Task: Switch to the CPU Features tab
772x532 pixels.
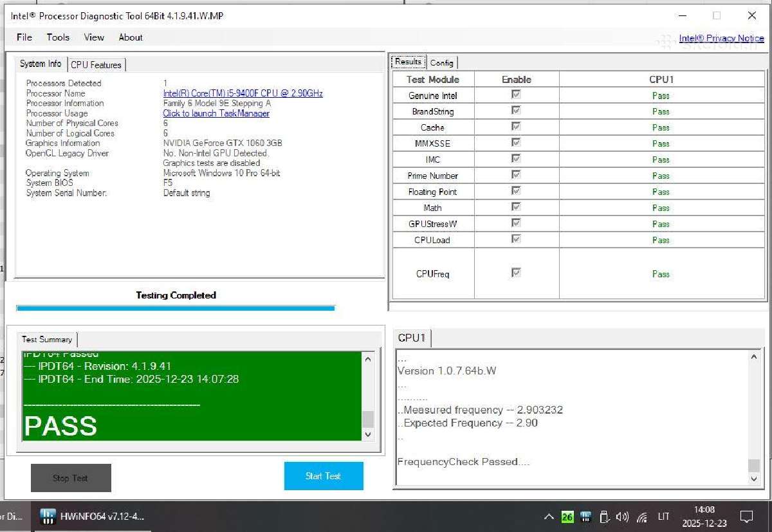Action: (96, 64)
